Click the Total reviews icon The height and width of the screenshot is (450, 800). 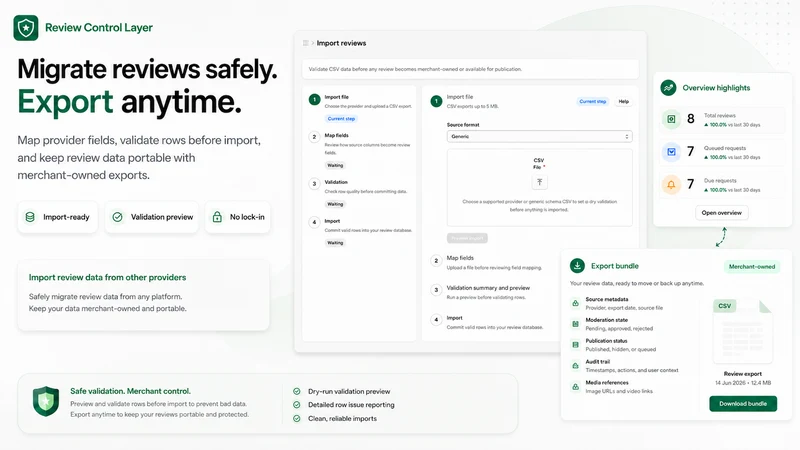671,119
